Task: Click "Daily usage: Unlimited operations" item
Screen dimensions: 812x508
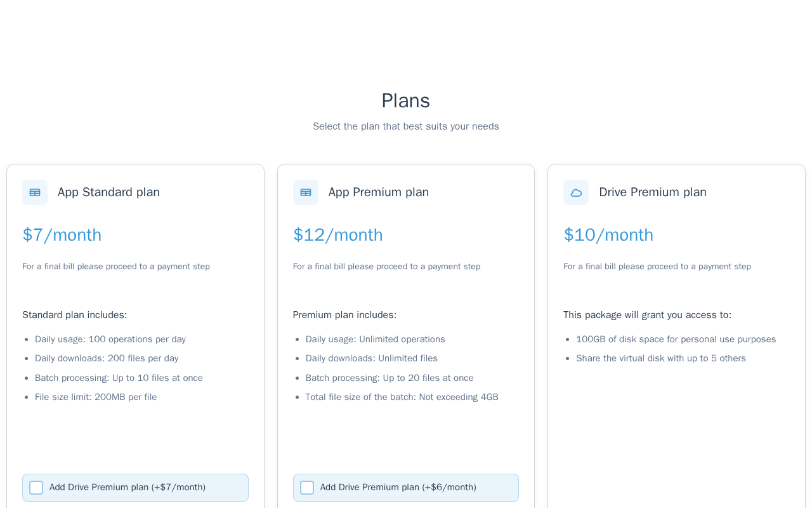Action: tap(376, 339)
